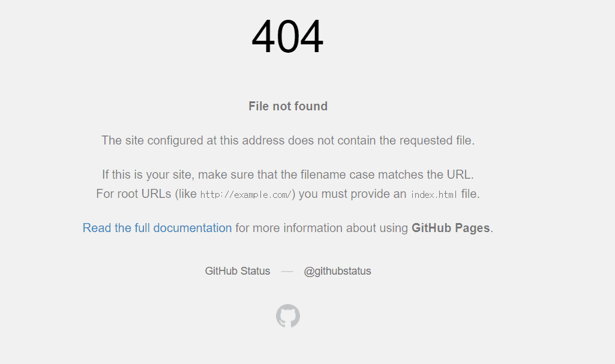Open the GitHub Status link
Screen dimensions: 615x364
coord(237,271)
